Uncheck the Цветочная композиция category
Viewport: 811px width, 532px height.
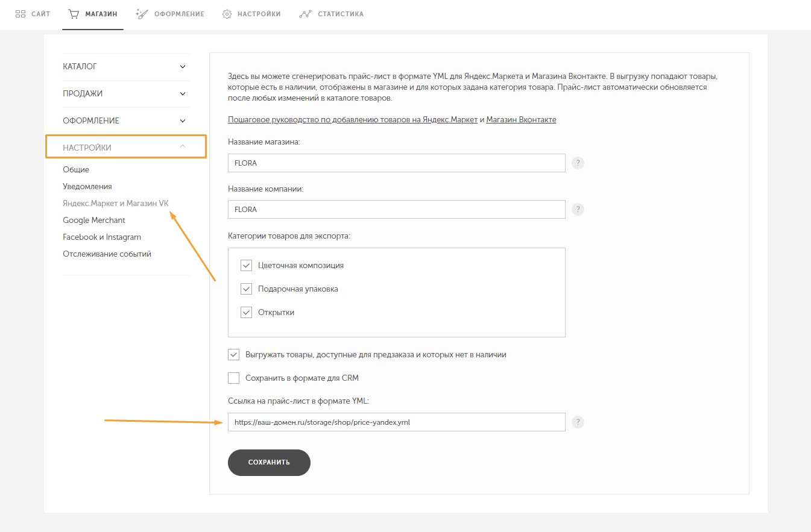(246, 266)
